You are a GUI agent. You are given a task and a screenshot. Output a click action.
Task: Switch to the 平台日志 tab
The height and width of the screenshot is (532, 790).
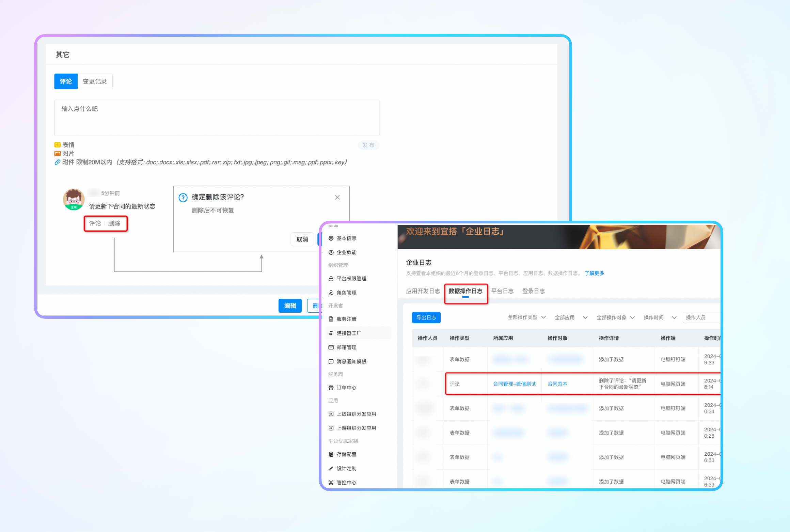pos(502,291)
